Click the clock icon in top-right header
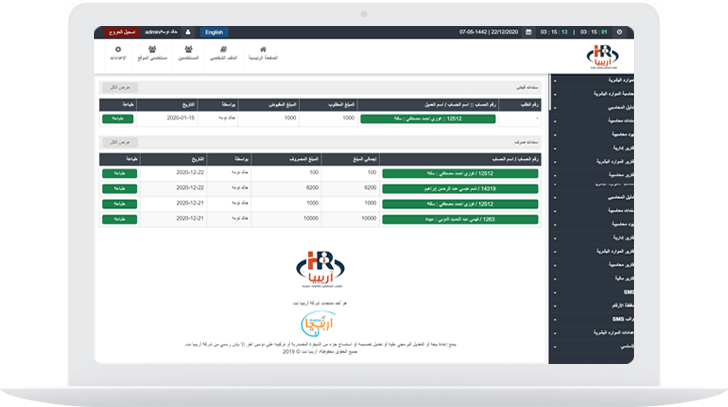The width and height of the screenshot is (728, 407). coord(619,32)
